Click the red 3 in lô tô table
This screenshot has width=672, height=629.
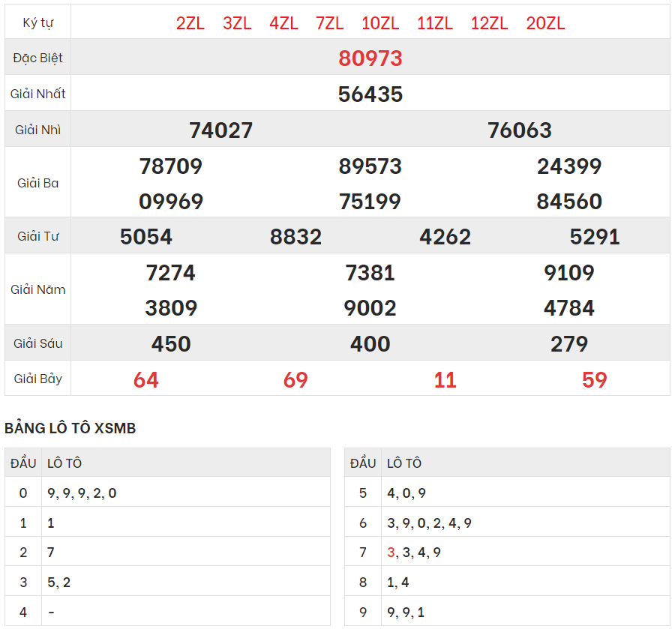[391, 553]
